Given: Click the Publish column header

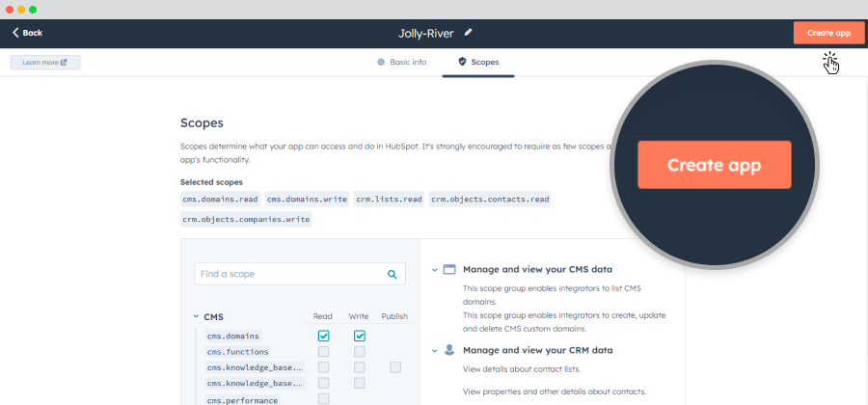Looking at the screenshot, I should pos(394,316).
